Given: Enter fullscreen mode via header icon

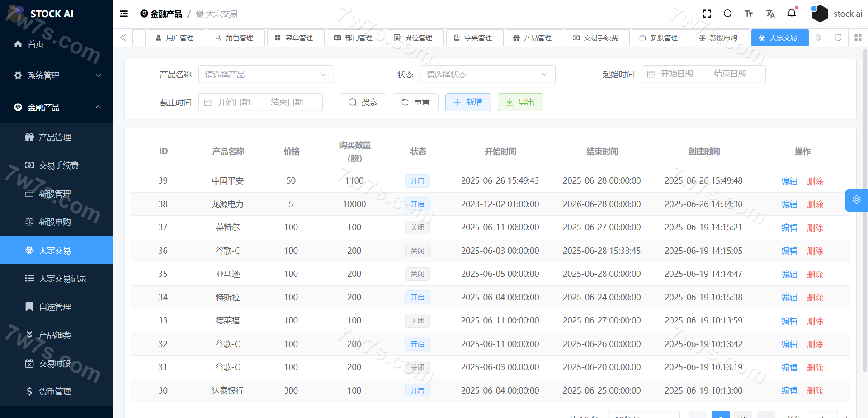Looking at the screenshot, I should pyautogui.click(x=707, y=14).
